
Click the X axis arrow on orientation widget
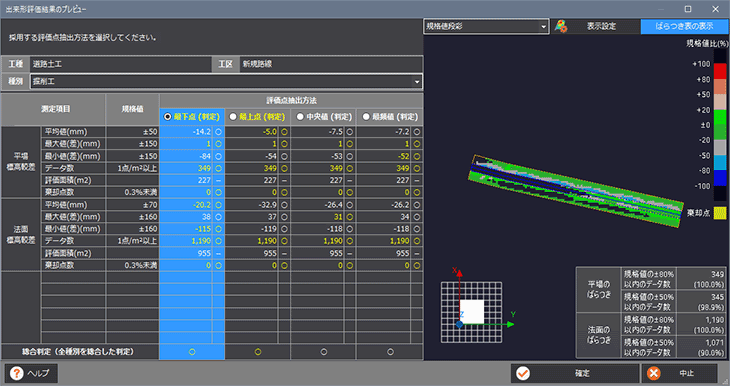coord(459,273)
